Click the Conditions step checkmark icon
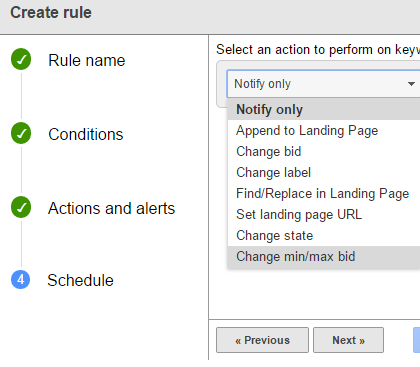Screen dimensions: 420x367 (21, 133)
